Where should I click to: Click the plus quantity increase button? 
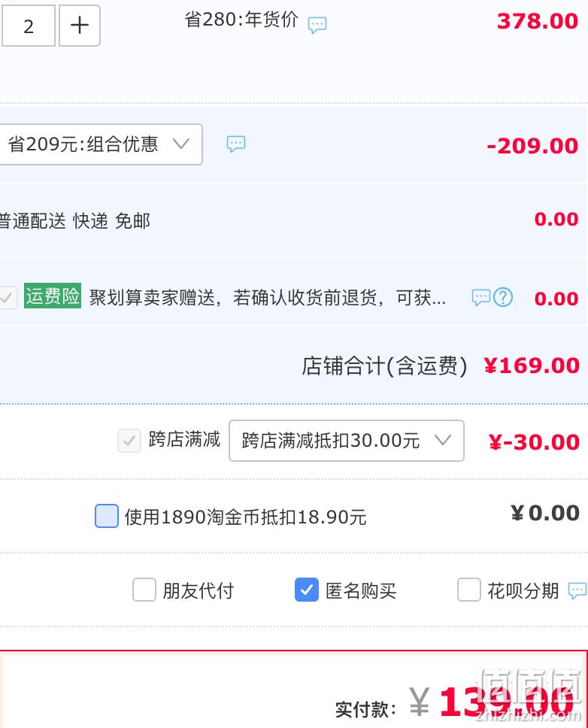coord(80,25)
